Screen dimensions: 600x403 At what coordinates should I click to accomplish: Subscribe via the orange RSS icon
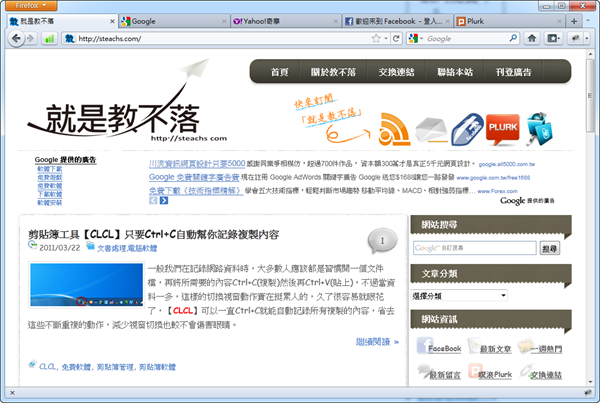coord(394,129)
